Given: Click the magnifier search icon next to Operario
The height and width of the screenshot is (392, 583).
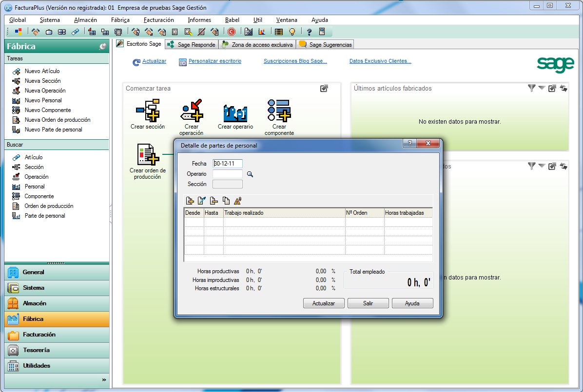Looking at the screenshot, I should pos(250,174).
